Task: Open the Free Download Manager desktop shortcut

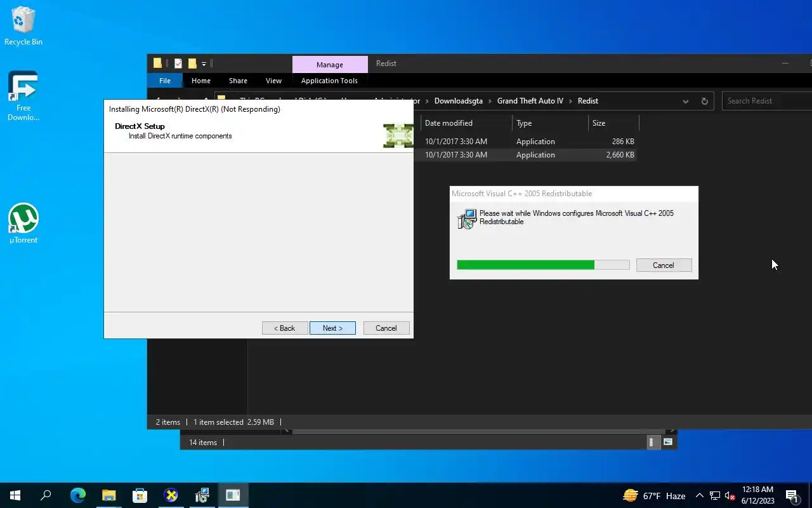Action: click(23, 95)
